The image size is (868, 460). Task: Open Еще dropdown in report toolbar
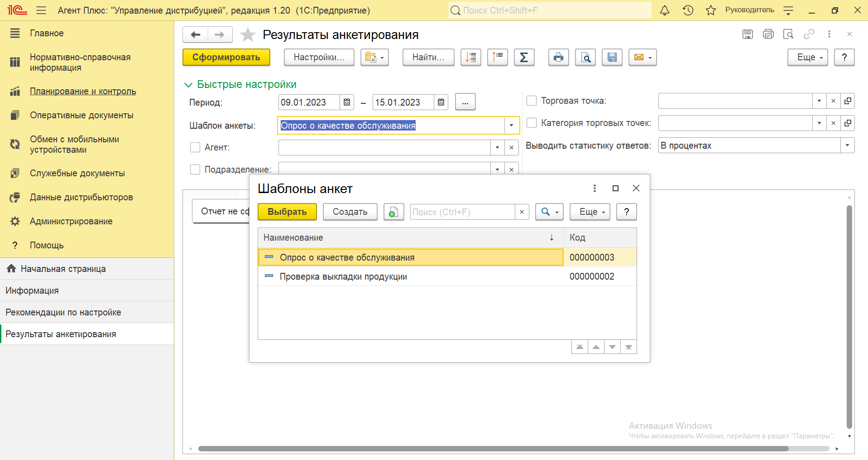coord(808,57)
